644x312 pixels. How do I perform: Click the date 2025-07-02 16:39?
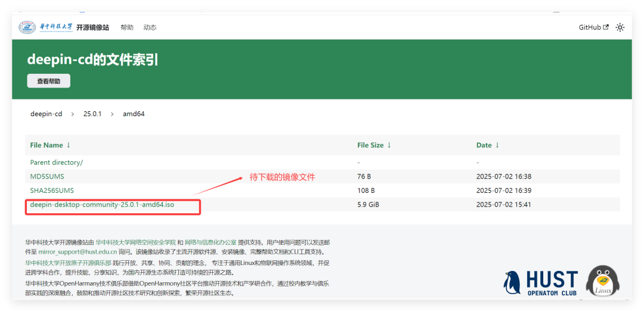click(x=503, y=190)
